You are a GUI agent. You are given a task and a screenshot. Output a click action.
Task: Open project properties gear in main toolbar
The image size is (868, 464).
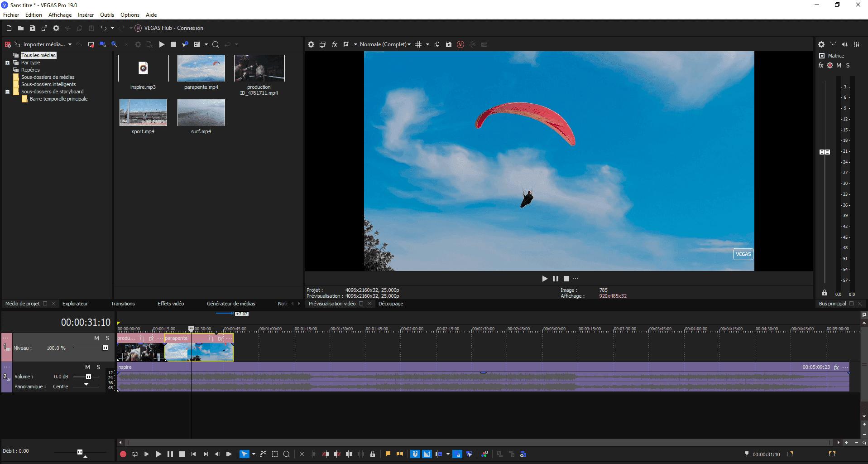56,28
